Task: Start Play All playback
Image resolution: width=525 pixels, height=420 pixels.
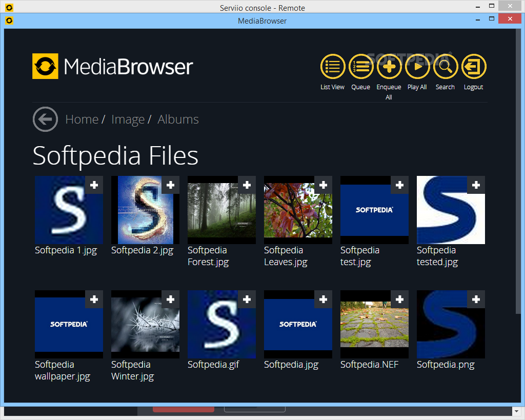Action: tap(417, 66)
